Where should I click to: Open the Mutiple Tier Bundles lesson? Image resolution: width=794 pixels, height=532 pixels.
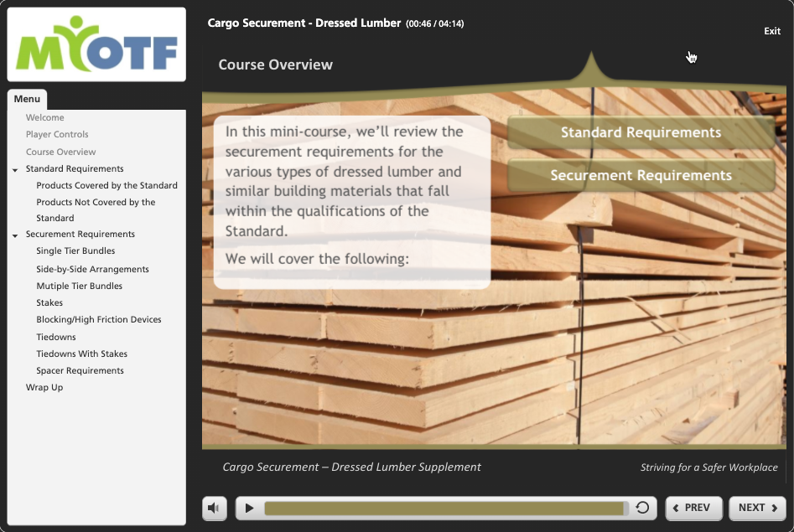80,286
